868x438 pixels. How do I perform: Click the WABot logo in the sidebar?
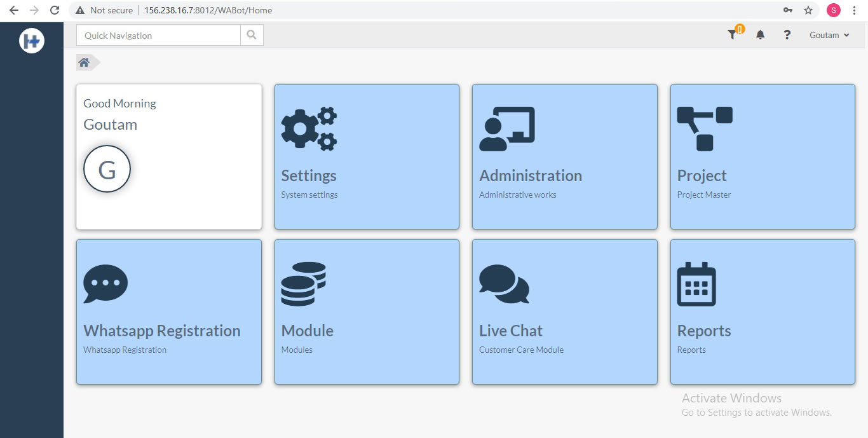tap(31, 40)
